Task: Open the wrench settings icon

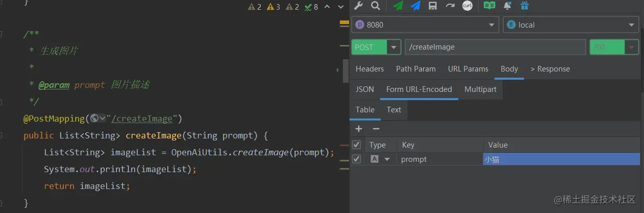Action: [x=358, y=6]
